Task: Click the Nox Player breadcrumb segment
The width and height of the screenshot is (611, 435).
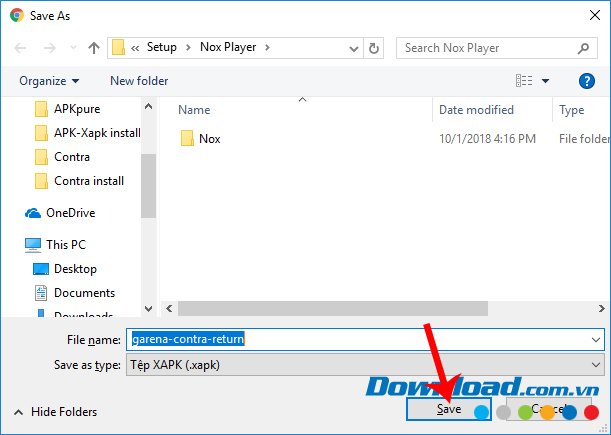Action: pos(228,47)
